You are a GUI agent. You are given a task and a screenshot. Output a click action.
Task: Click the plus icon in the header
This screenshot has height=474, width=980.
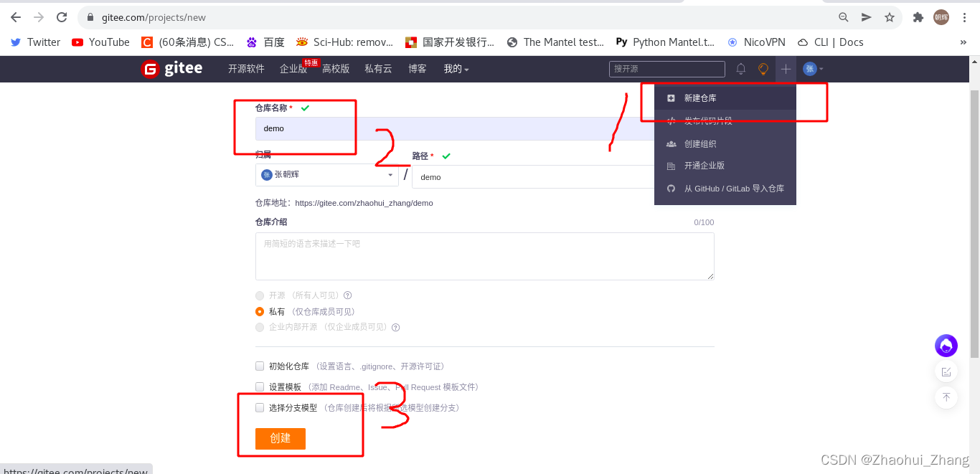click(x=786, y=69)
